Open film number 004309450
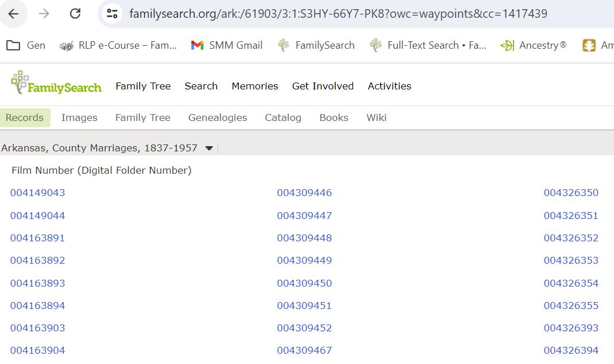Image resolution: width=614 pixels, height=364 pixels. tap(304, 283)
